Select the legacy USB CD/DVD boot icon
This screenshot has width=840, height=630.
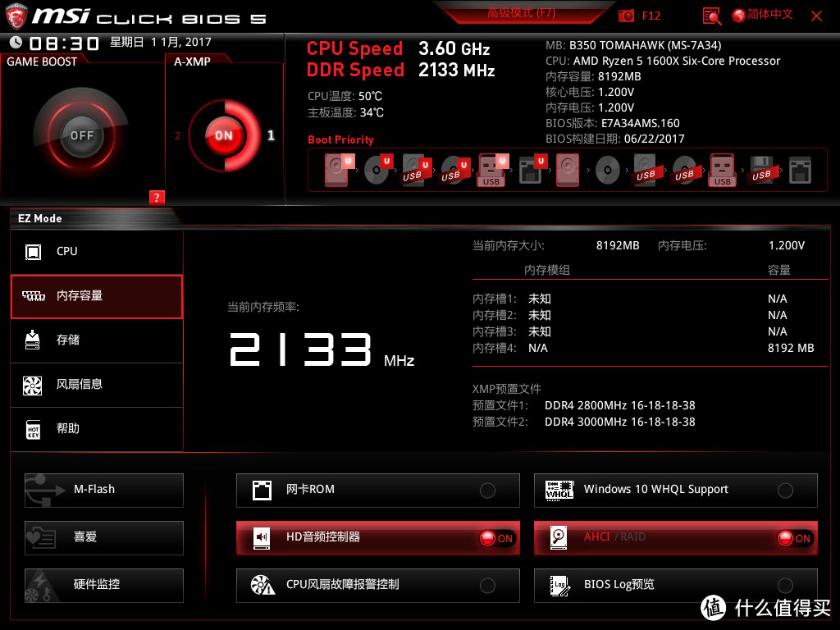[684, 170]
